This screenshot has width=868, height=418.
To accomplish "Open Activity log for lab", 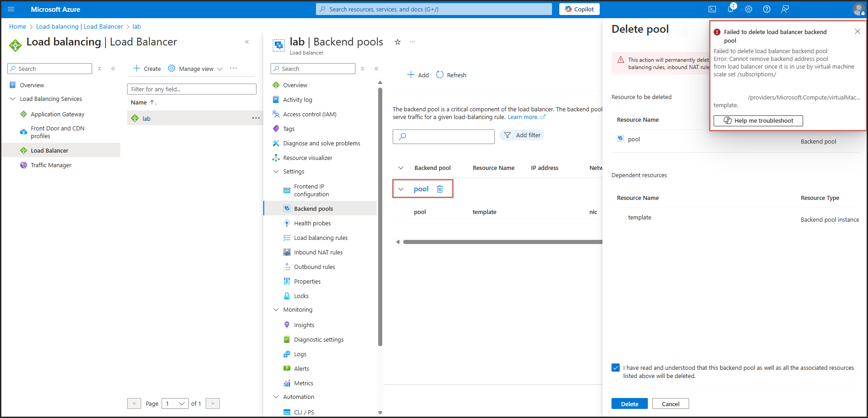I will (x=297, y=100).
